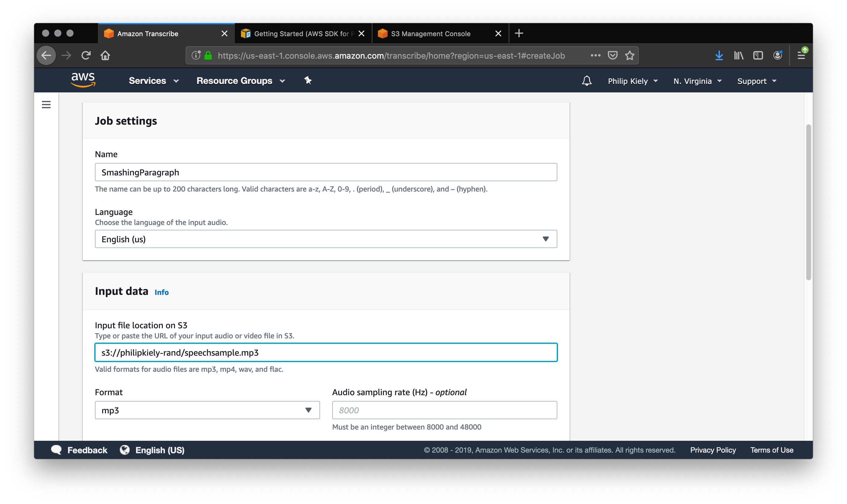
Task: Bookmark this page with the star
Action: (x=630, y=55)
